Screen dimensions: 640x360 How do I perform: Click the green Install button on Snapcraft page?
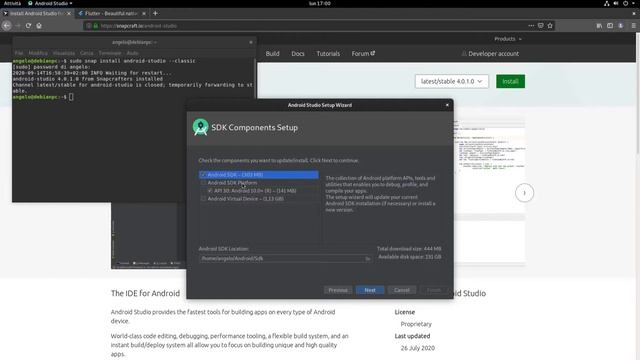pos(510,81)
